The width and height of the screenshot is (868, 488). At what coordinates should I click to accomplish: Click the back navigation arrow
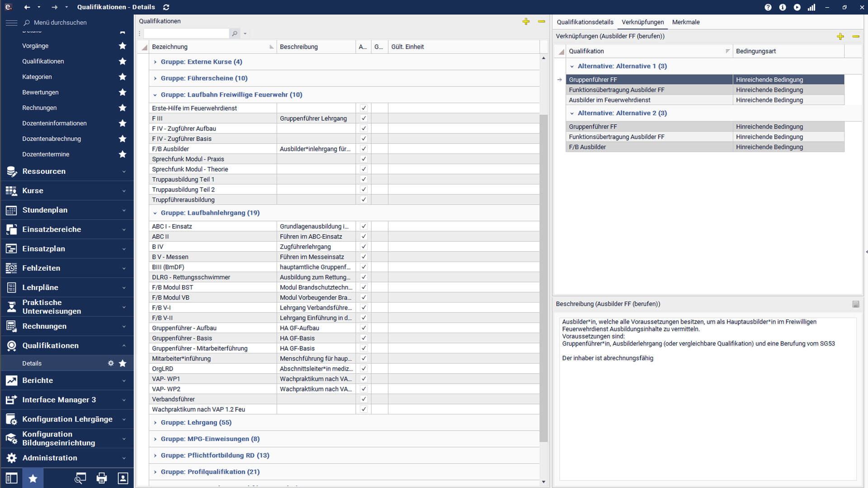point(27,7)
